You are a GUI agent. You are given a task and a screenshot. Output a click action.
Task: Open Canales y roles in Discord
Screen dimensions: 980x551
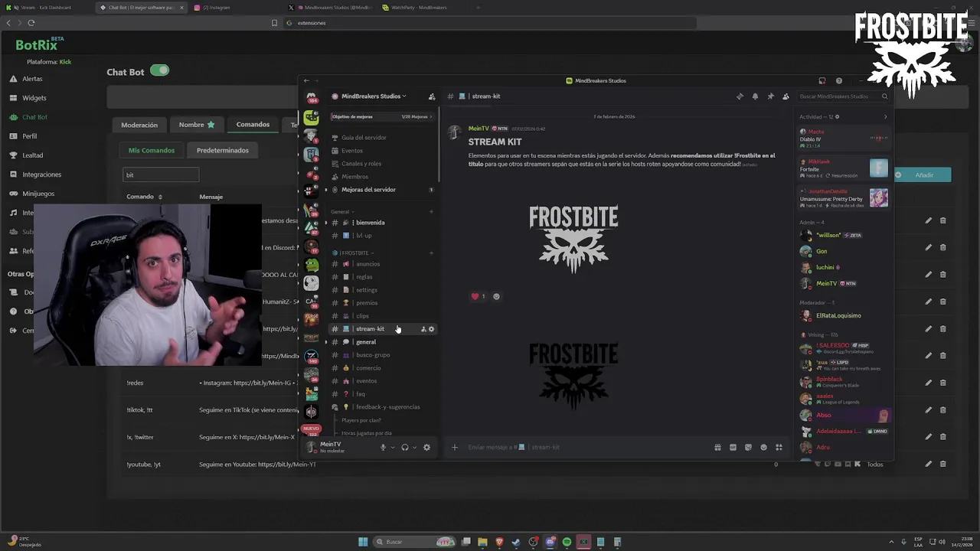[361, 164]
